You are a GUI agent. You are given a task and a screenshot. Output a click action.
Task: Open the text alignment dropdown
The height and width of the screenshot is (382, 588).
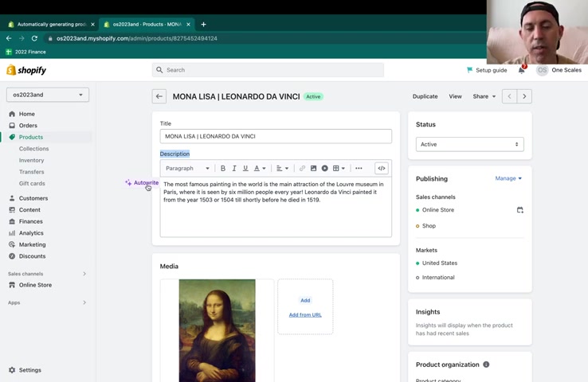[282, 169]
